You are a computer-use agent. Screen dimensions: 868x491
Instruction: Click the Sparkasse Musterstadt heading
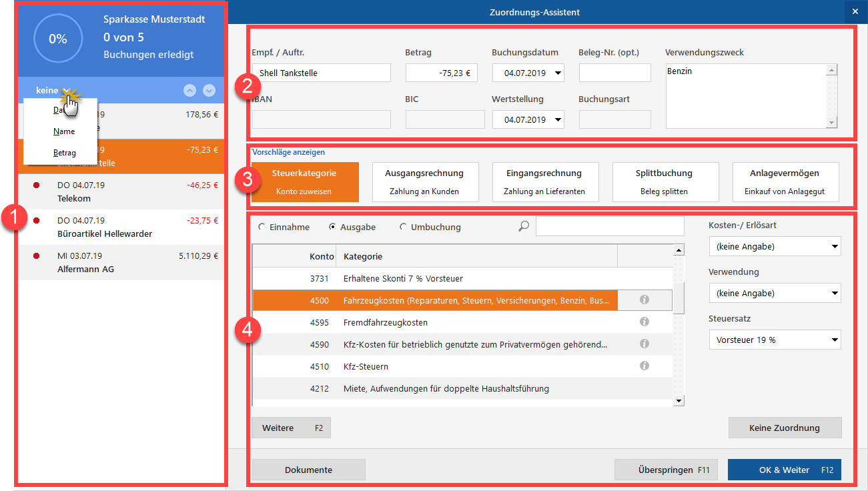[x=154, y=19]
